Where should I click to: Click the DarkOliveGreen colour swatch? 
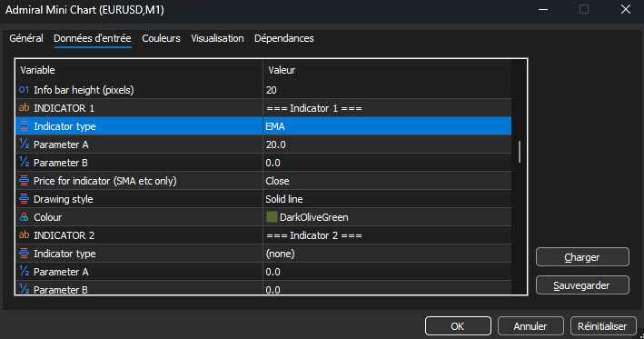(272, 217)
